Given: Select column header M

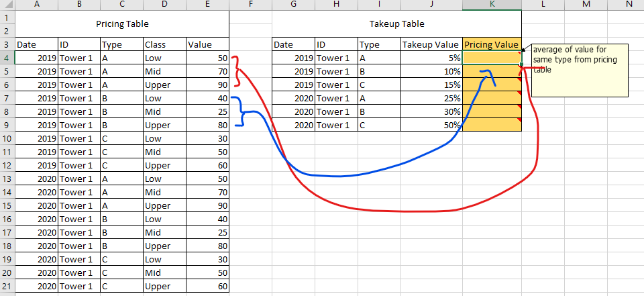Looking at the screenshot, I should pyautogui.click(x=586, y=5).
